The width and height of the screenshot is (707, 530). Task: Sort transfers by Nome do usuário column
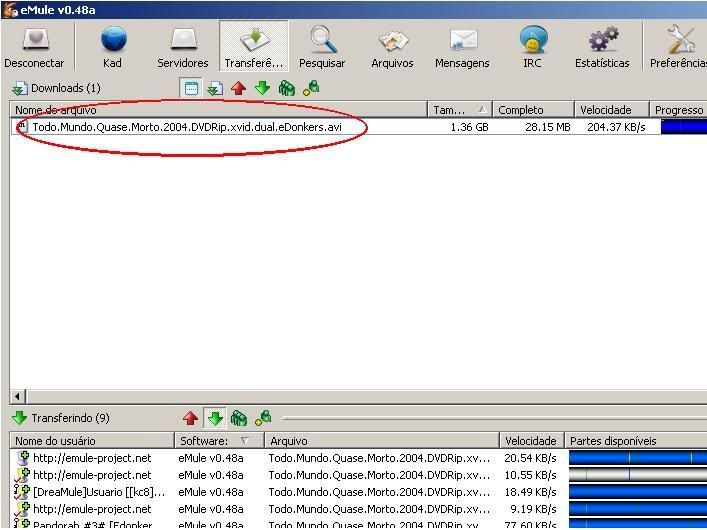92,441
